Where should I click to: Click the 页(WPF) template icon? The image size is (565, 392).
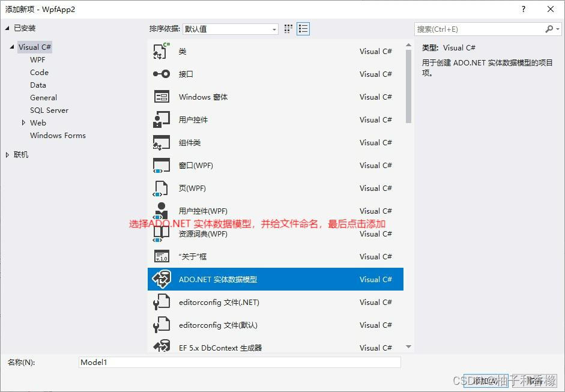click(x=160, y=188)
